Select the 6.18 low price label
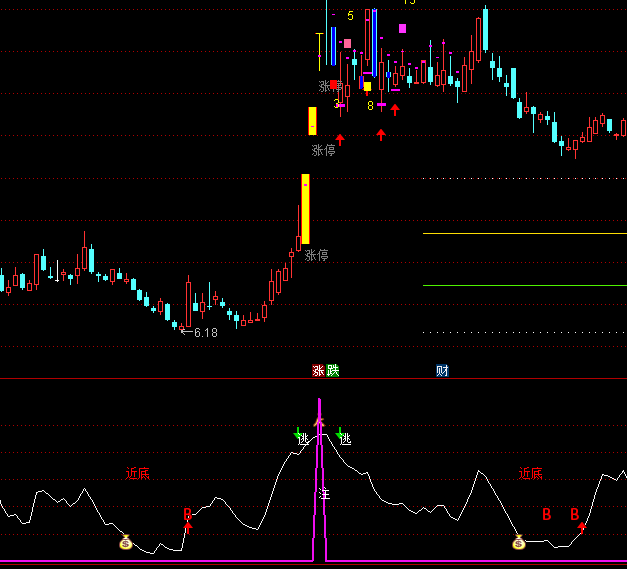Screen dimensions: 627x569 pyautogui.click(x=204, y=333)
